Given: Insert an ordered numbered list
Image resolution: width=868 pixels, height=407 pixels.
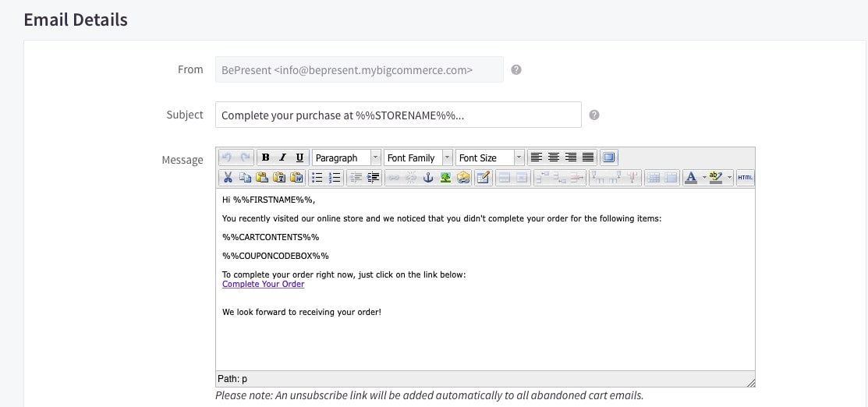Looking at the screenshot, I should [x=335, y=178].
